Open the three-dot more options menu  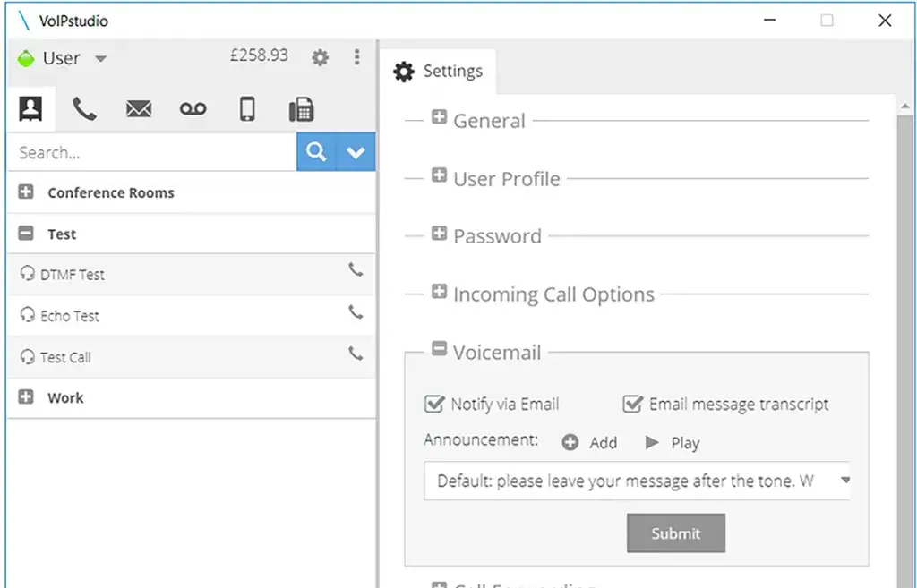(356, 57)
